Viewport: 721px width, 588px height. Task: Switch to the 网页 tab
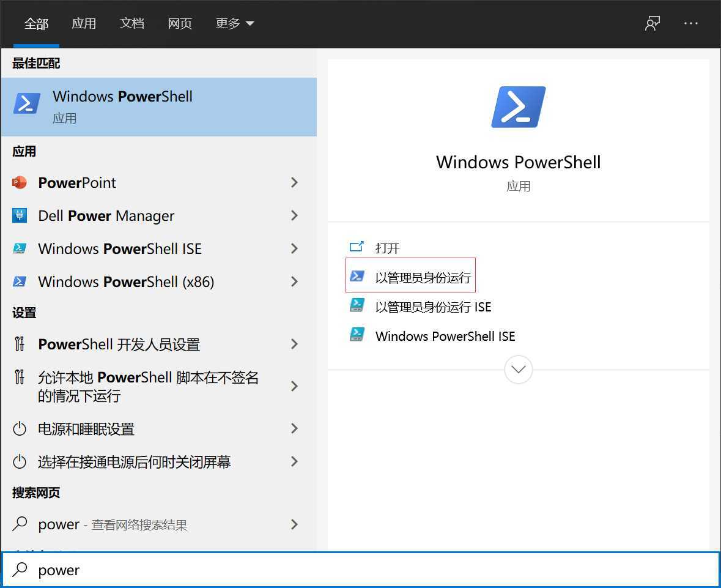(x=180, y=23)
